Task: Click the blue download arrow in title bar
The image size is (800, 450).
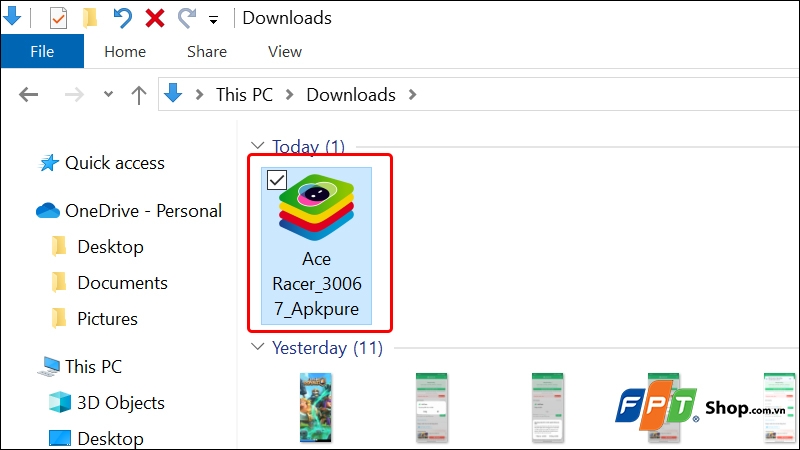Action: [x=12, y=16]
